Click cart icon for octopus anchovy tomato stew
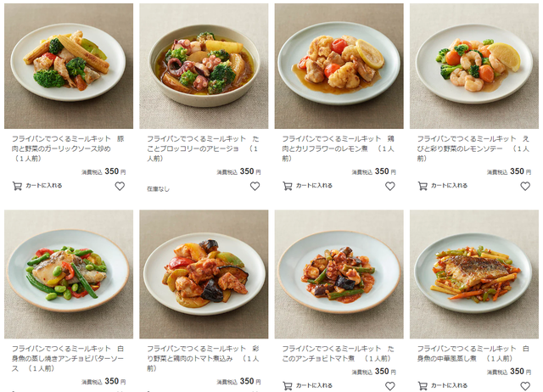543x392 pixels. pos(288,386)
